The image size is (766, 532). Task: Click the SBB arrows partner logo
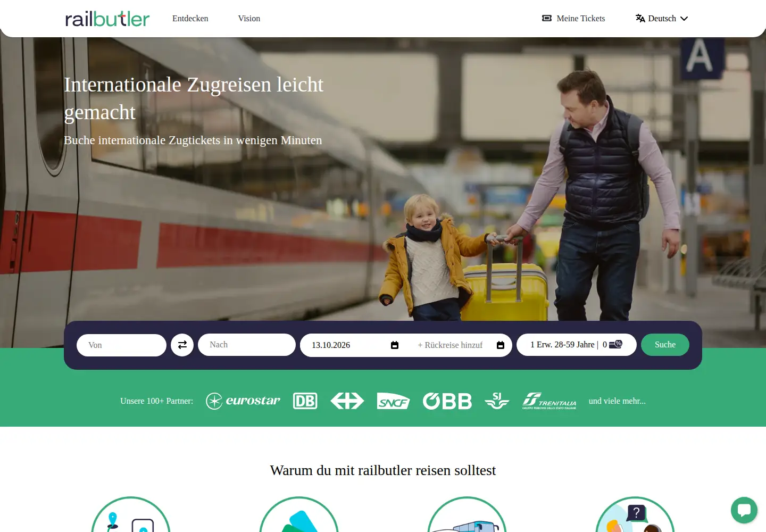(x=347, y=401)
